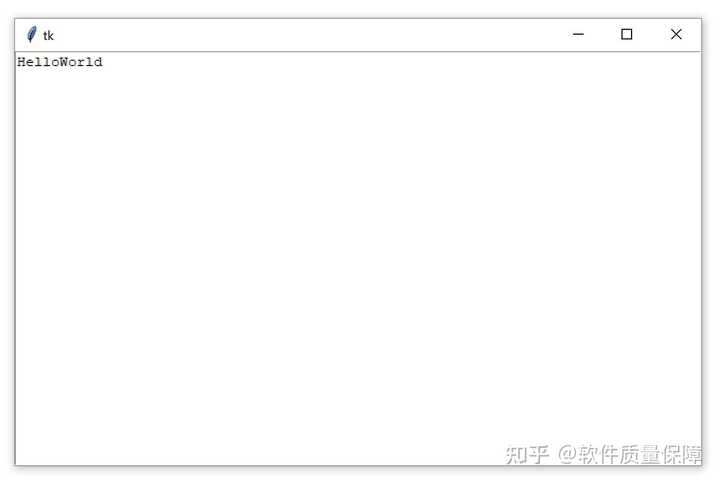Image resolution: width=720 pixels, height=484 pixels.
Task: Click the 知乎 watermark logo text
Action: pyautogui.click(x=527, y=455)
